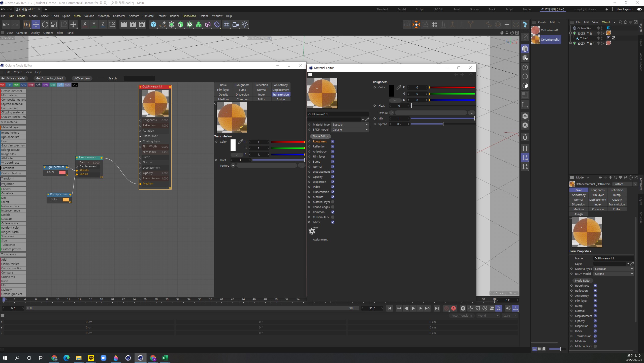Click Get Active material button

click(13, 78)
